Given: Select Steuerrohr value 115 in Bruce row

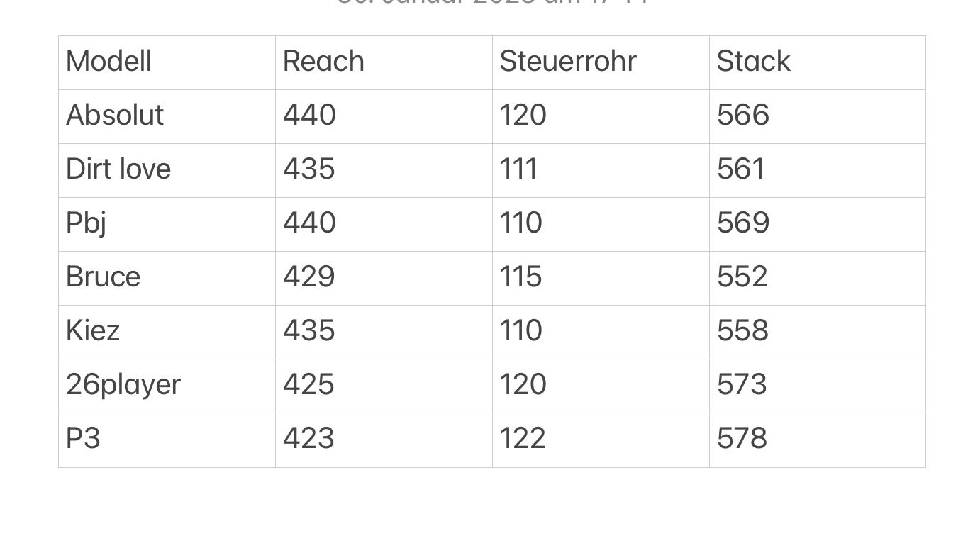Looking at the screenshot, I should pyautogui.click(x=521, y=277).
